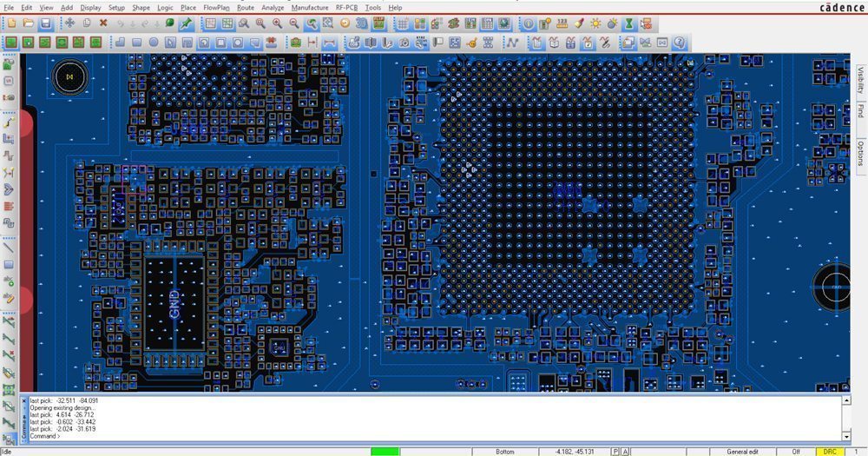Click the 'Opening existing design...' log line
Image resolution: width=868 pixels, height=456 pixels.
click(x=62, y=408)
